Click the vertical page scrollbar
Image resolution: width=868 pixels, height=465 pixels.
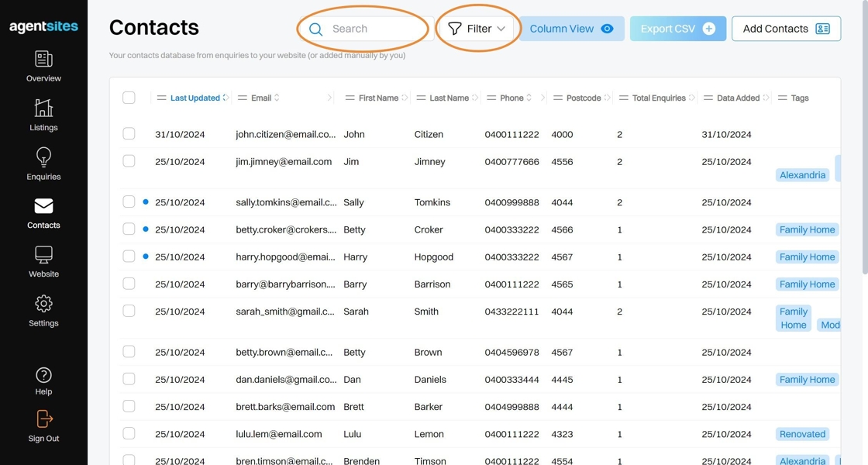pyautogui.click(x=865, y=139)
